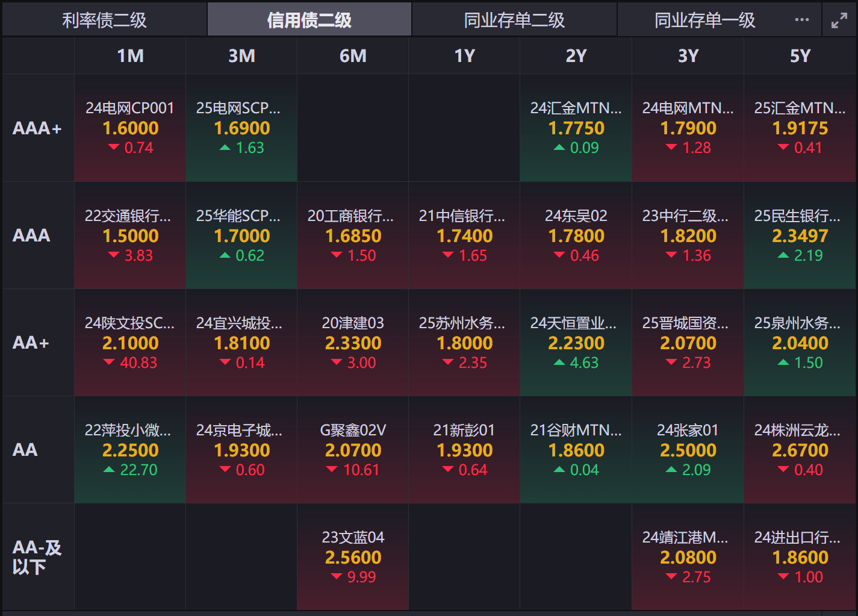Click the 5Y column header

click(x=800, y=56)
